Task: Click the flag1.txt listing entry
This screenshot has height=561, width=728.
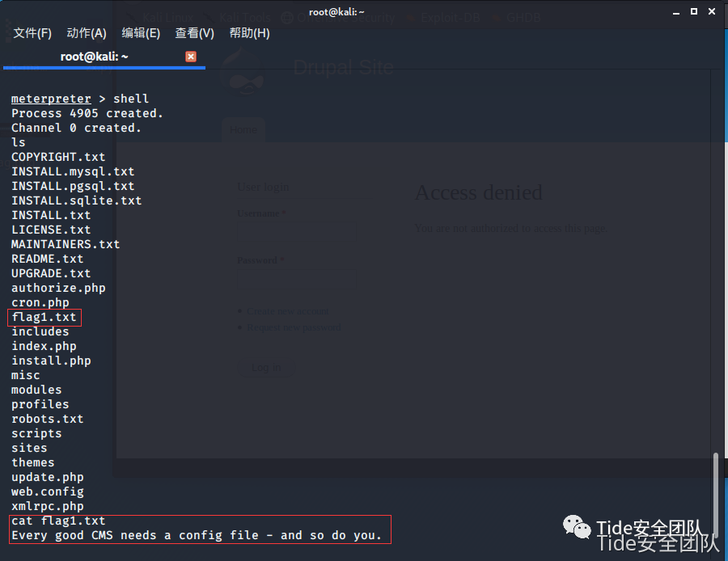Action: tap(44, 318)
